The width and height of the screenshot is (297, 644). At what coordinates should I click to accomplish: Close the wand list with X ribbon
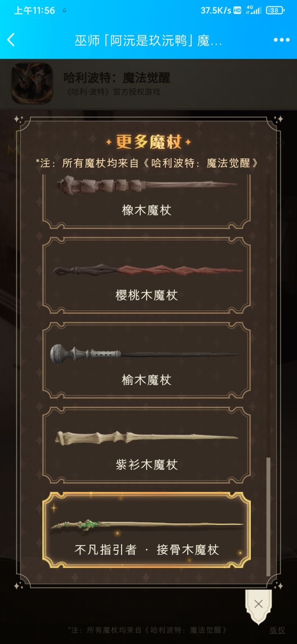point(259,606)
